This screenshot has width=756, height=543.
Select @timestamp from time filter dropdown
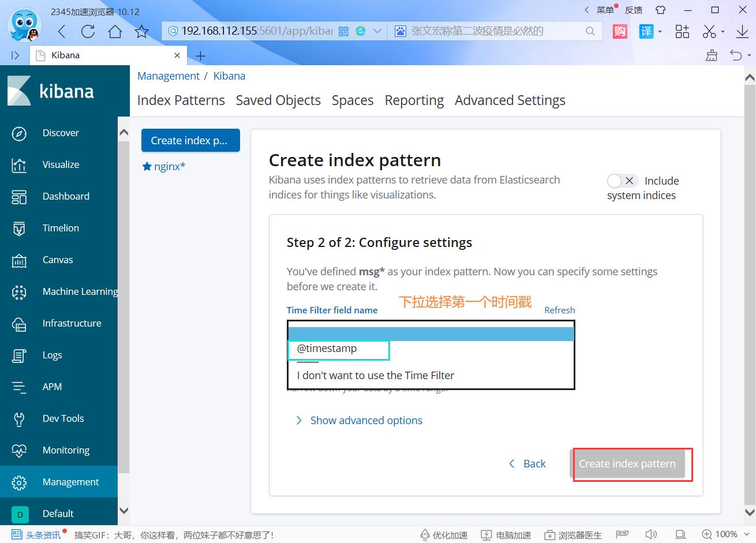(x=327, y=349)
